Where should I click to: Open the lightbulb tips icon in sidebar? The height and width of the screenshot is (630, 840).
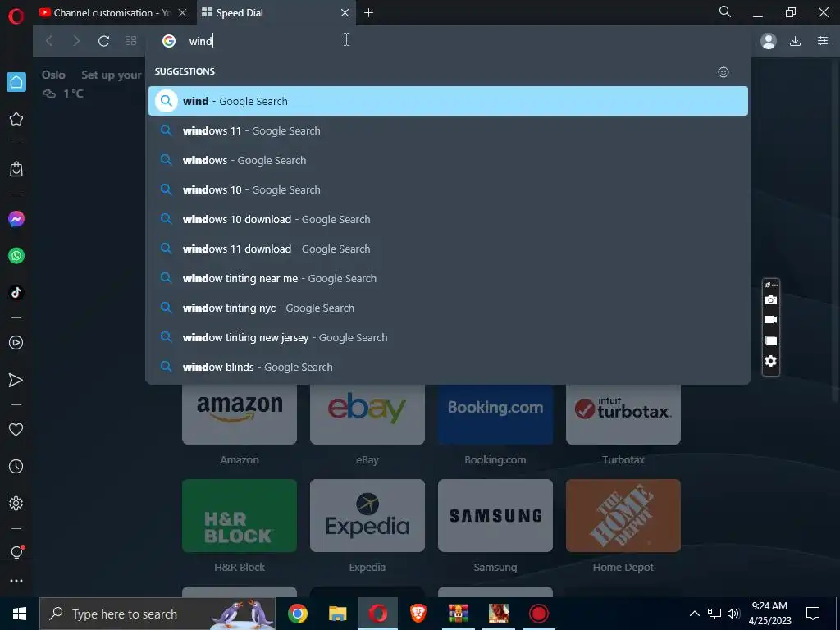[x=16, y=552]
